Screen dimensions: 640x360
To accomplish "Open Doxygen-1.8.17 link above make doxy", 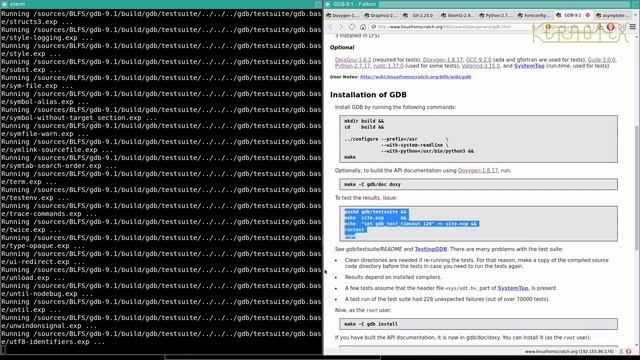I will pyautogui.click(x=478, y=171).
